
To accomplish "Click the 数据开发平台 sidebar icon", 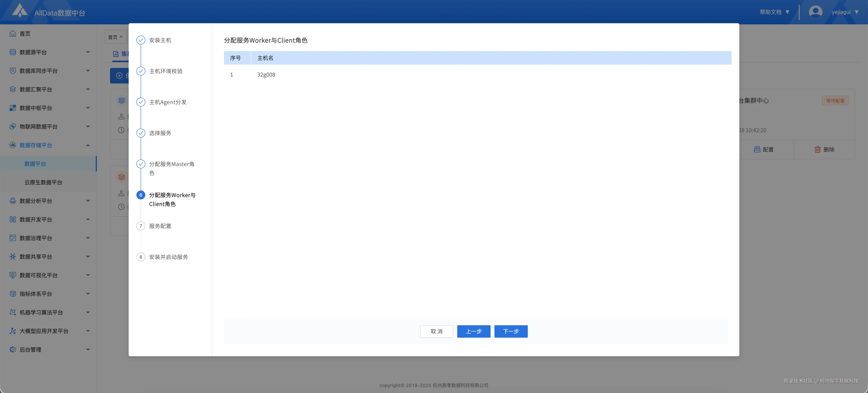I will [x=13, y=220].
